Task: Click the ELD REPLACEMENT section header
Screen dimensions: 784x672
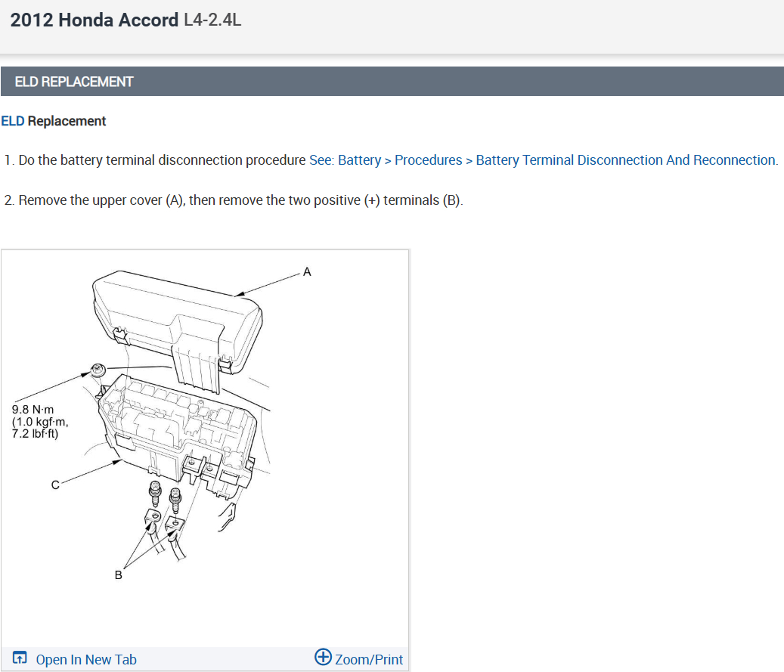Action: click(392, 82)
